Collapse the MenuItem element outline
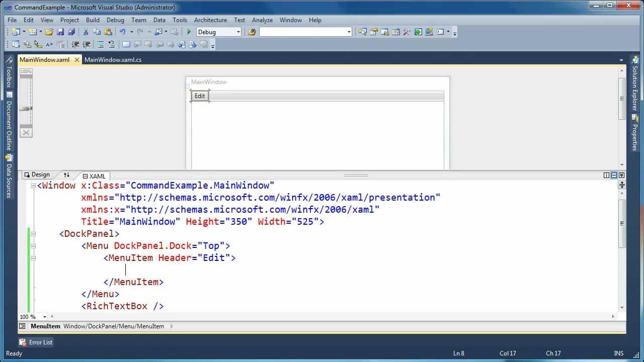 34,258
